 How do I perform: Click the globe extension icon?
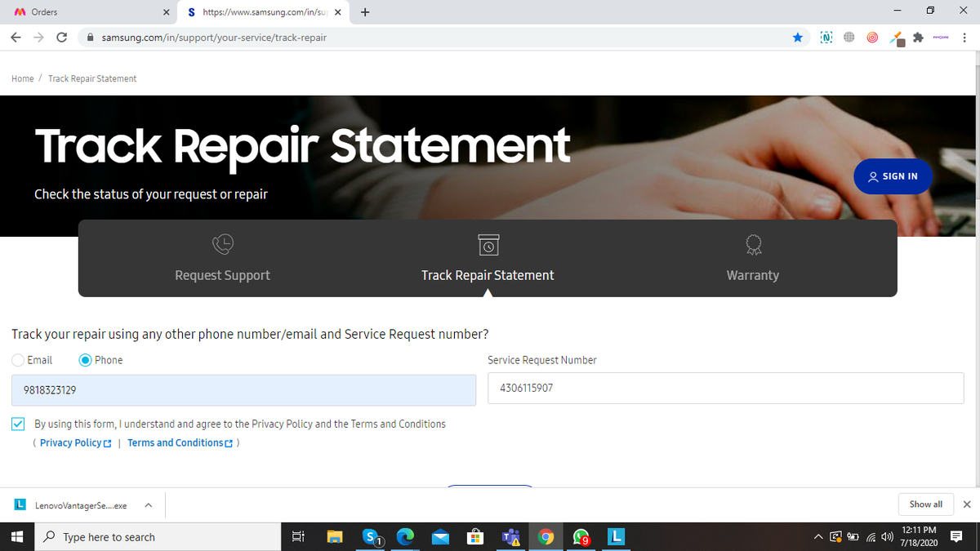(x=849, y=38)
